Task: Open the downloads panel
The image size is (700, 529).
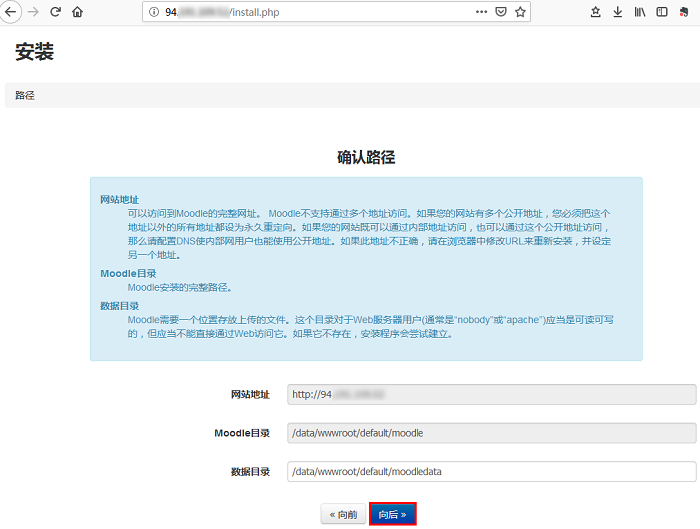Action: pos(617,12)
